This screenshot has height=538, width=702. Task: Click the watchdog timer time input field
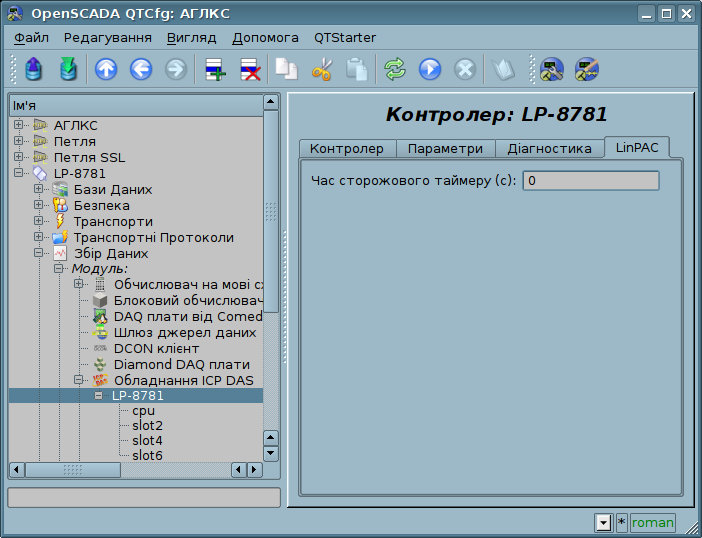pos(591,181)
